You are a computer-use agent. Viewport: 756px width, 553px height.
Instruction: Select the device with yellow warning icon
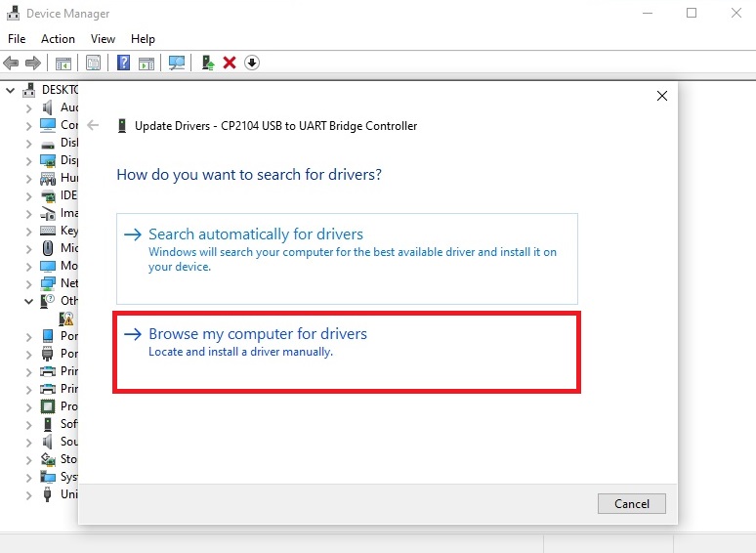tap(66, 319)
